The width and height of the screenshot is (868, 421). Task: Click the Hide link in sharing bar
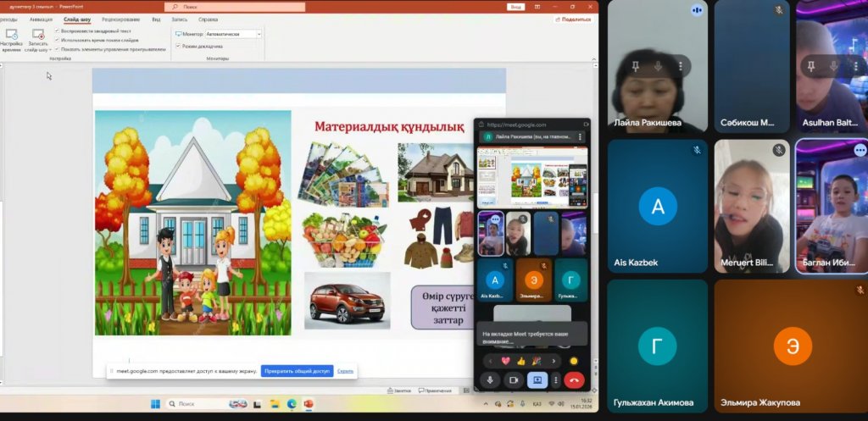pos(345,371)
